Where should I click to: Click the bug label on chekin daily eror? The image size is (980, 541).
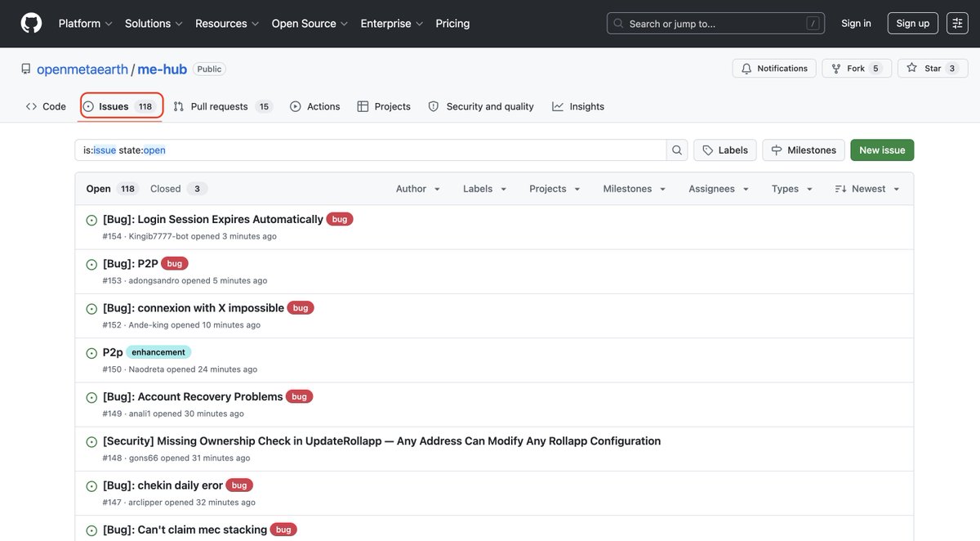[239, 485]
